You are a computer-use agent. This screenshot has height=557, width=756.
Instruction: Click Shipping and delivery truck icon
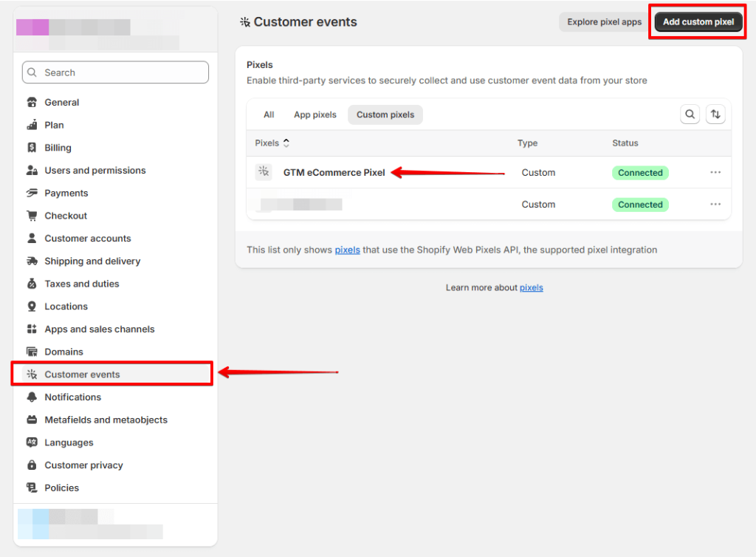[x=32, y=261]
